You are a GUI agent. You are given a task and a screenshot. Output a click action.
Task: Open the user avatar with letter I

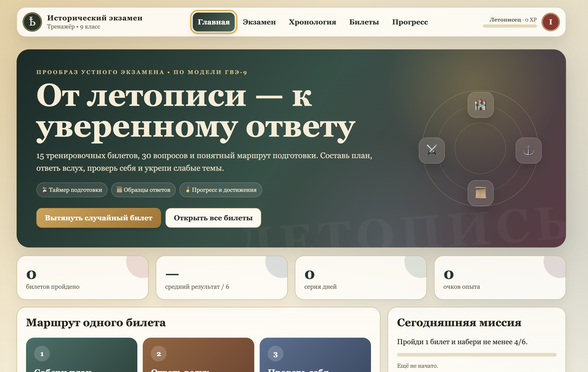pyautogui.click(x=550, y=22)
